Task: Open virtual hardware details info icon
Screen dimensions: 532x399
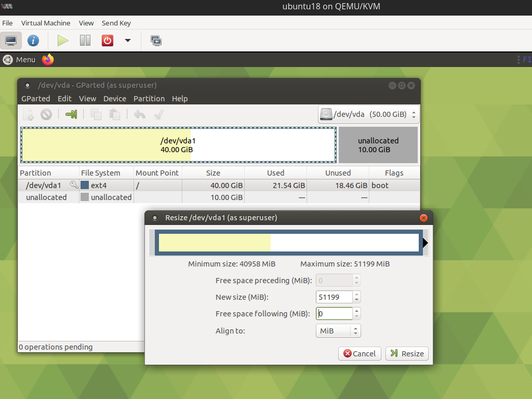Action: pyautogui.click(x=33, y=41)
